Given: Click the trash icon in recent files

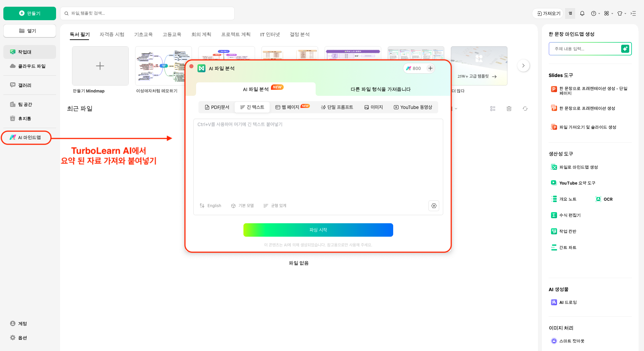Looking at the screenshot, I should [509, 109].
